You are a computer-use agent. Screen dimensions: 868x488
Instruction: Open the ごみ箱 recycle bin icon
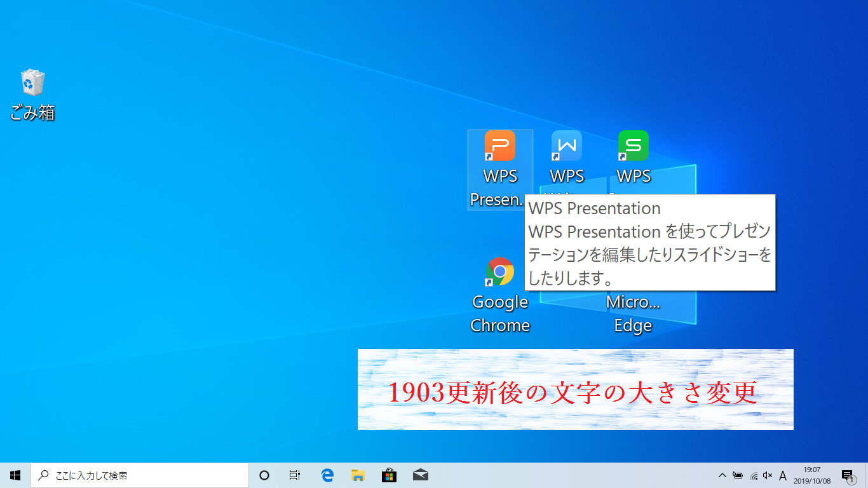coord(32,95)
